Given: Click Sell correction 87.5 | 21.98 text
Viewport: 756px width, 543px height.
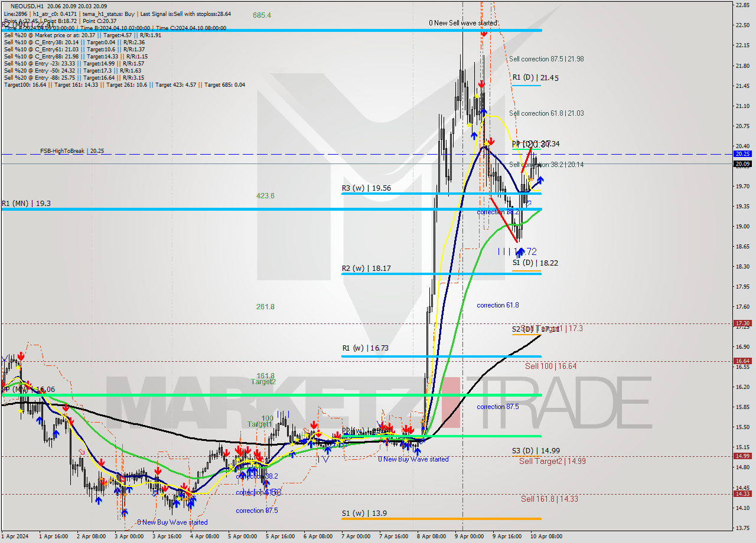Looking at the screenshot, I should pos(546,59).
